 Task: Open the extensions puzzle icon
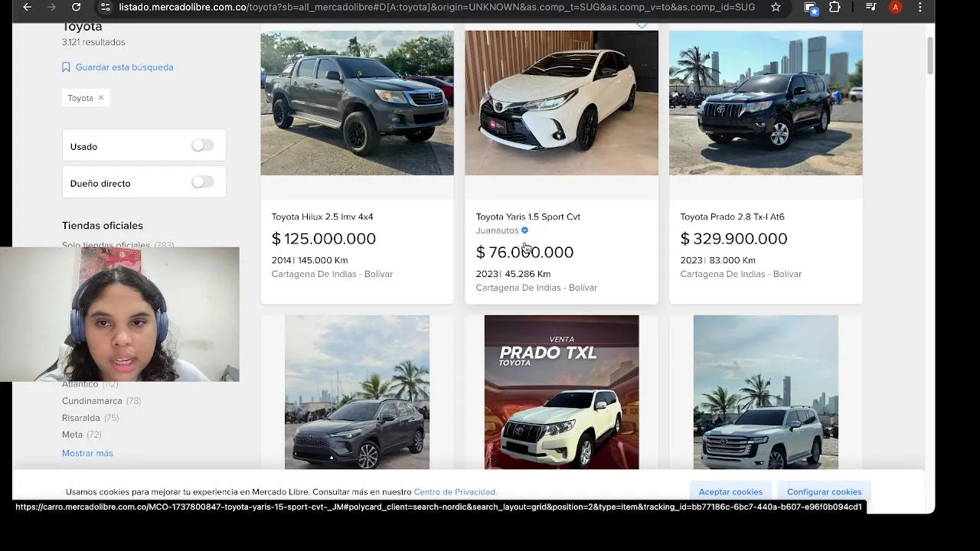point(835,7)
